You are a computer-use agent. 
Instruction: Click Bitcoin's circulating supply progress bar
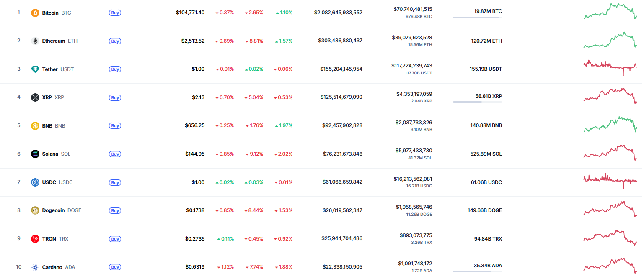tap(477, 17)
